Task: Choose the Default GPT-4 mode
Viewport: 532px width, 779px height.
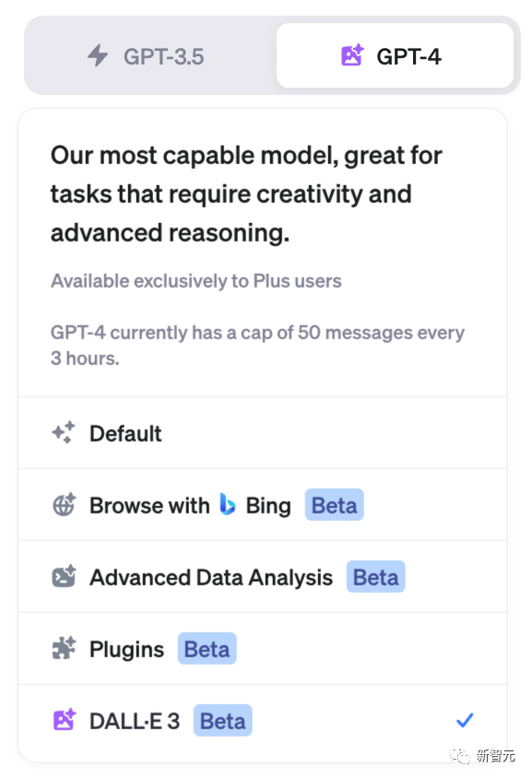Action: (x=262, y=432)
